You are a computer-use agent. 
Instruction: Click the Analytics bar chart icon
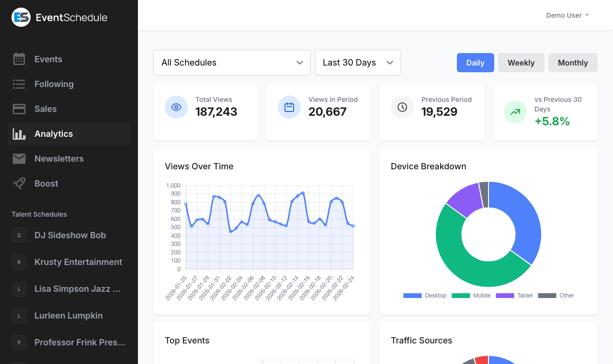19,134
